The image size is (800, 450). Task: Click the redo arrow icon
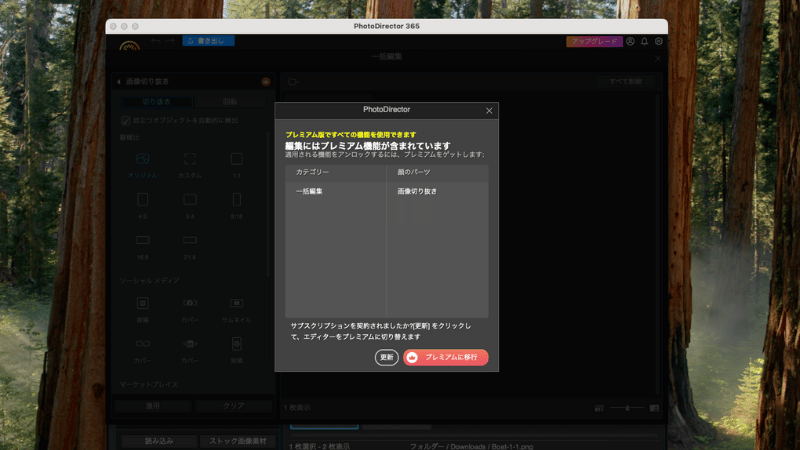coord(170,41)
